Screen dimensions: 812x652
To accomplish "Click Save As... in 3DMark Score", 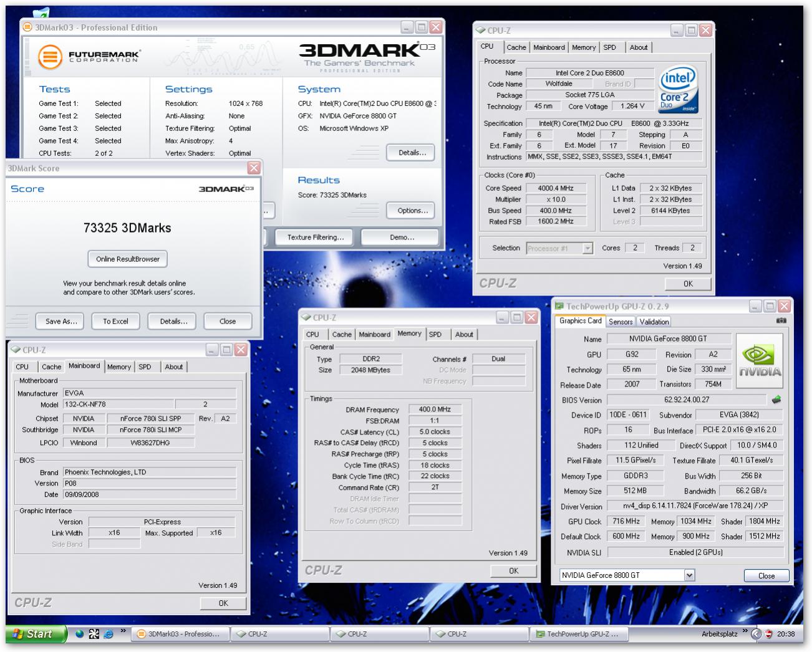I will coord(61,322).
